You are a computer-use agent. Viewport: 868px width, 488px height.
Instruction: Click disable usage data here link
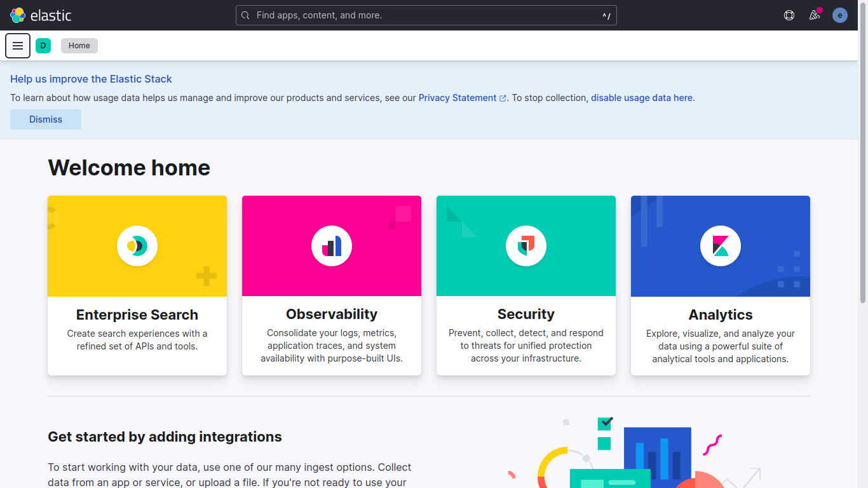[642, 98]
